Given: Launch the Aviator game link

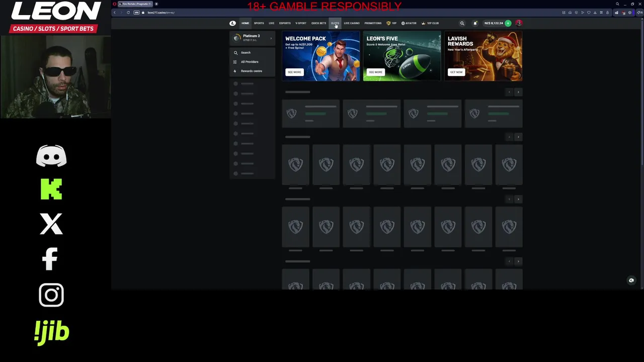Looking at the screenshot, I should (x=409, y=23).
